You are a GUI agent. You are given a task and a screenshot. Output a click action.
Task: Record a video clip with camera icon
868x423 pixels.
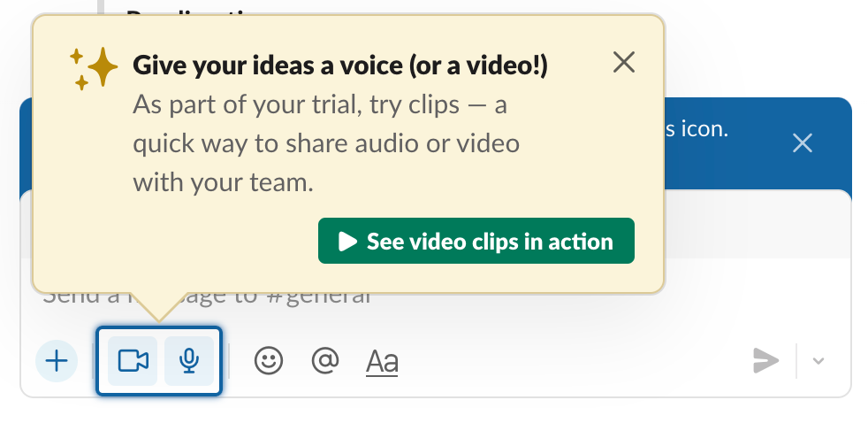133,361
